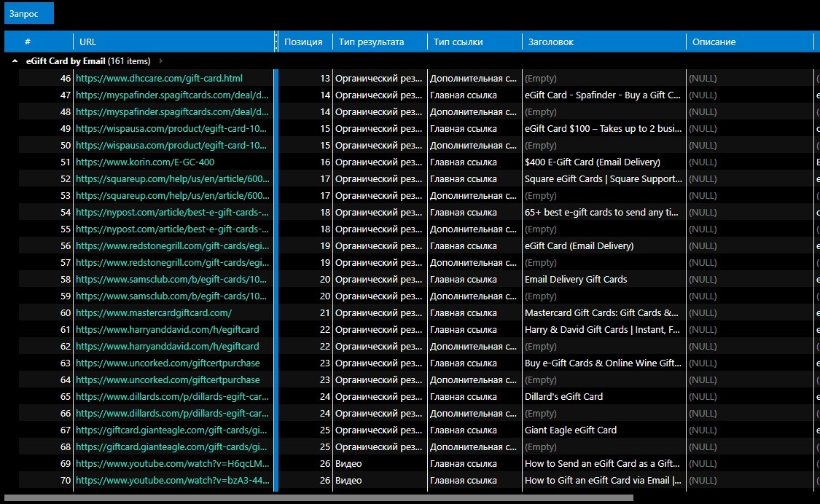Viewport: 820px width, 504px height.
Task: Sort by the # column header
Action: point(39,42)
